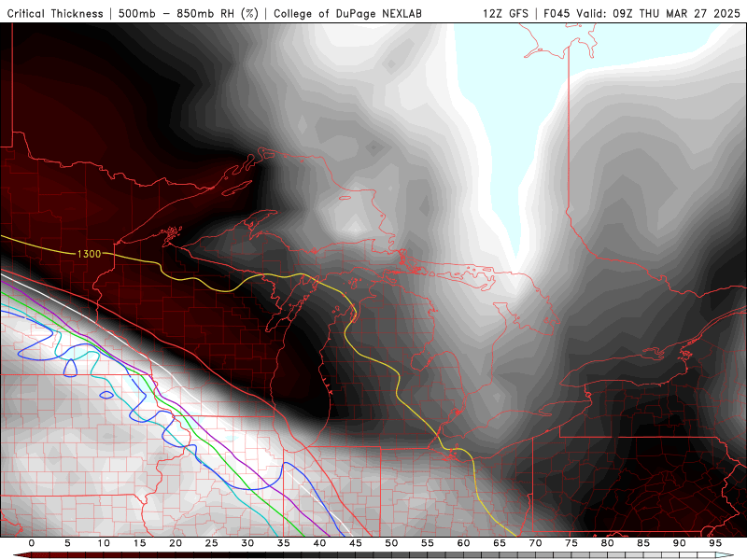Image resolution: width=747 pixels, height=560 pixels.
Task: Click the '12Z GFS' model label
Action: pyautogui.click(x=505, y=13)
